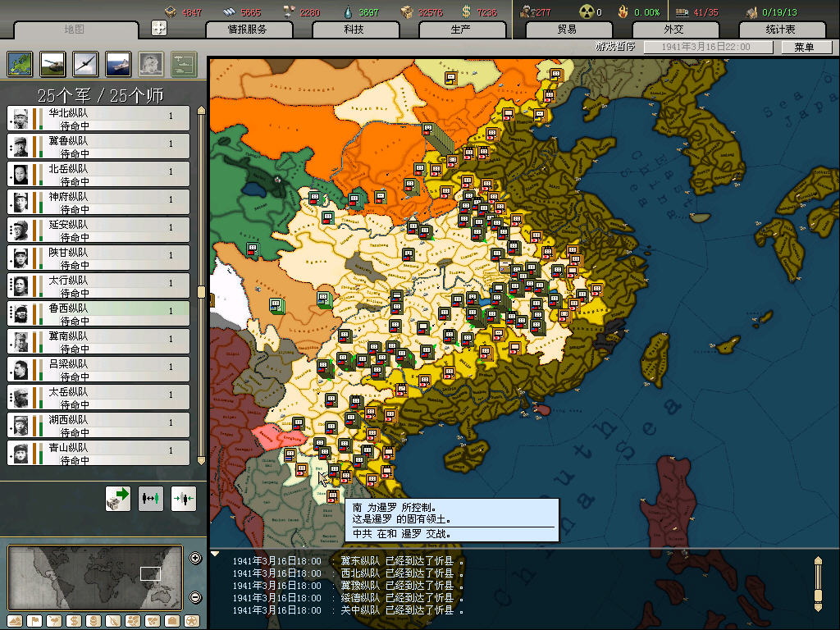Select the 华北纵队 unit row
840x630 pixels.
[x=98, y=118]
